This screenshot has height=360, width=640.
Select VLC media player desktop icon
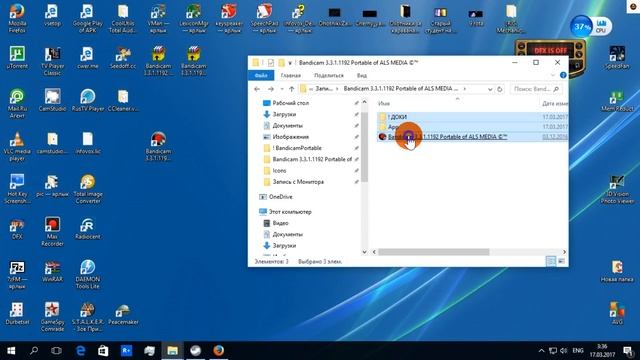click(x=17, y=147)
